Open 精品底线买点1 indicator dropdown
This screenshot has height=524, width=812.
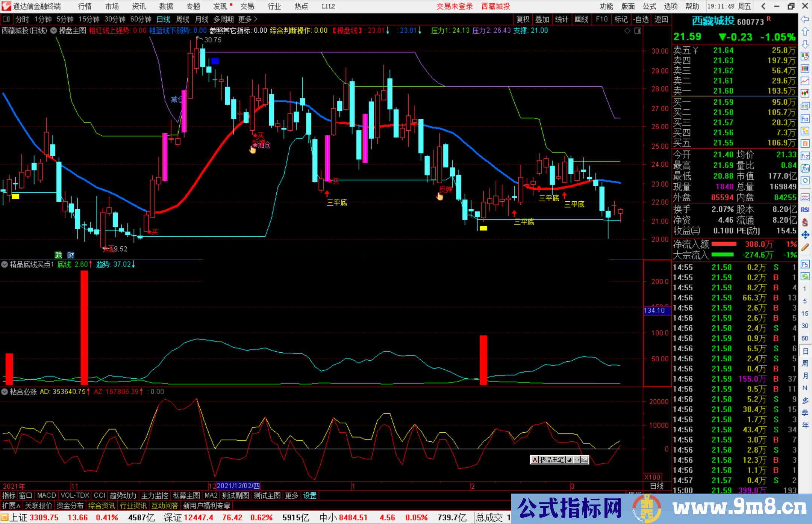[5, 264]
